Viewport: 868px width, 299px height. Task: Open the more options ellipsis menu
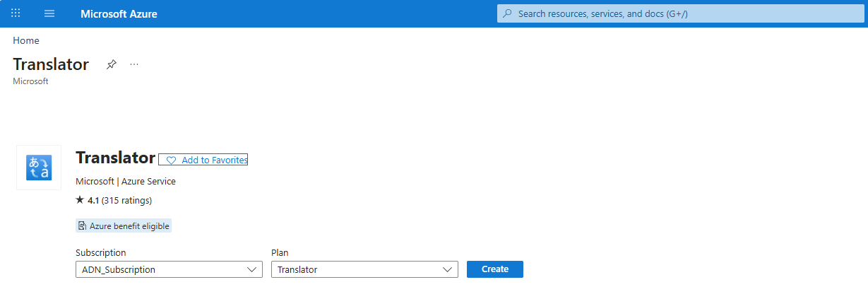click(134, 64)
